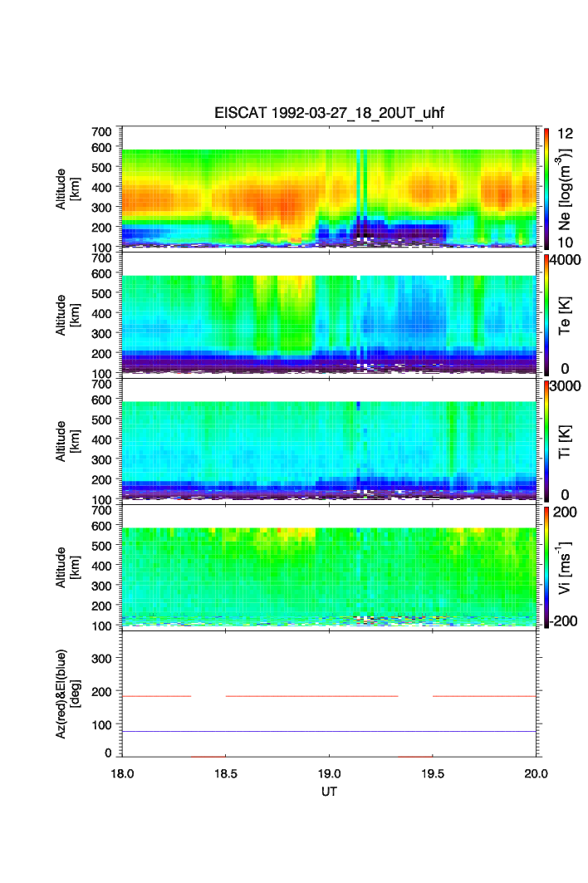Screen dimensions: 588x883
Task: Click the 10 minimum value of Ne scale
Action: [565, 243]
